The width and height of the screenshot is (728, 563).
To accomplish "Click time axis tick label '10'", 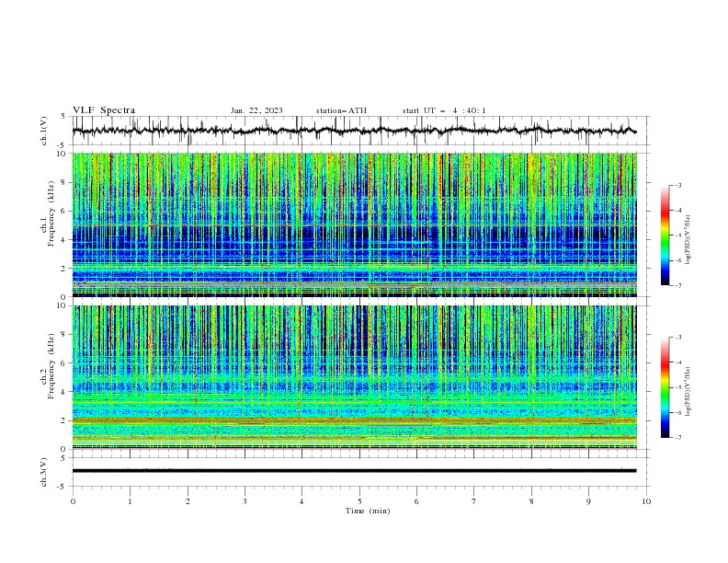I will 646,501.
